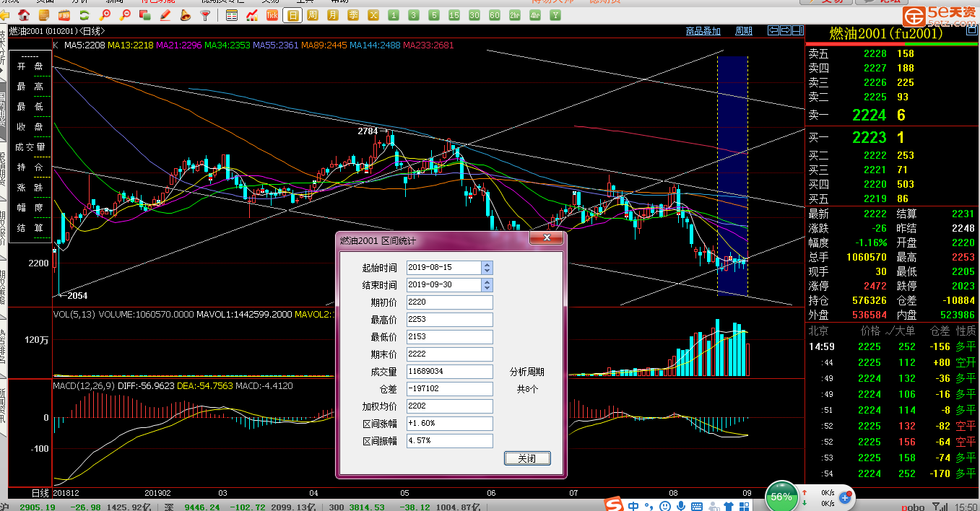The image size is (980, 511).
Task: Open the funnel filter tool
Action: pos(206,15)
